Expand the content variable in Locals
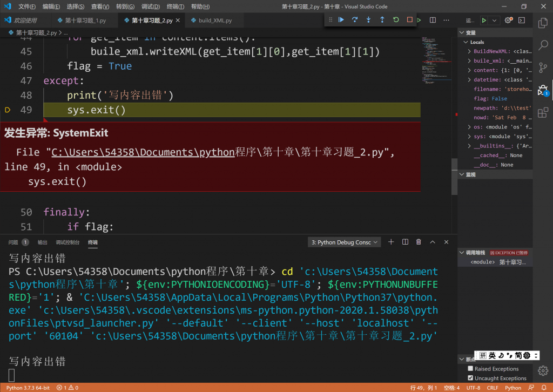 pos(469,70)
